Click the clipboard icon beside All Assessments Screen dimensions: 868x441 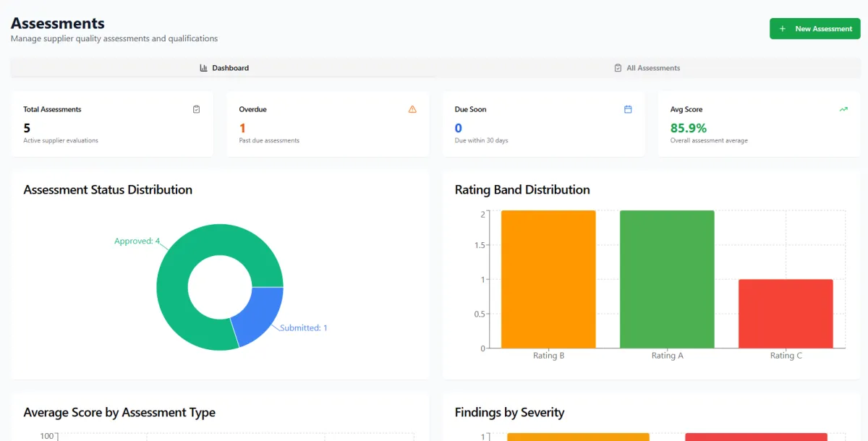[x=618, y=68]
